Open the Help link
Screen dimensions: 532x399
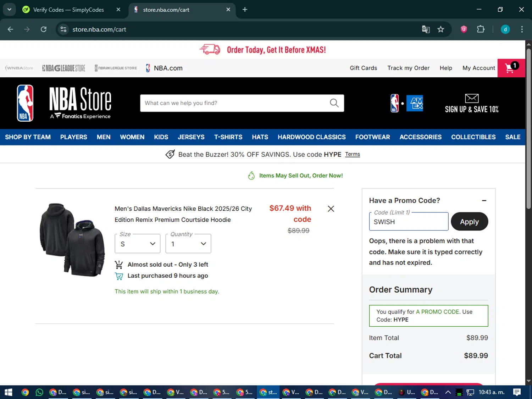(446, 68)
